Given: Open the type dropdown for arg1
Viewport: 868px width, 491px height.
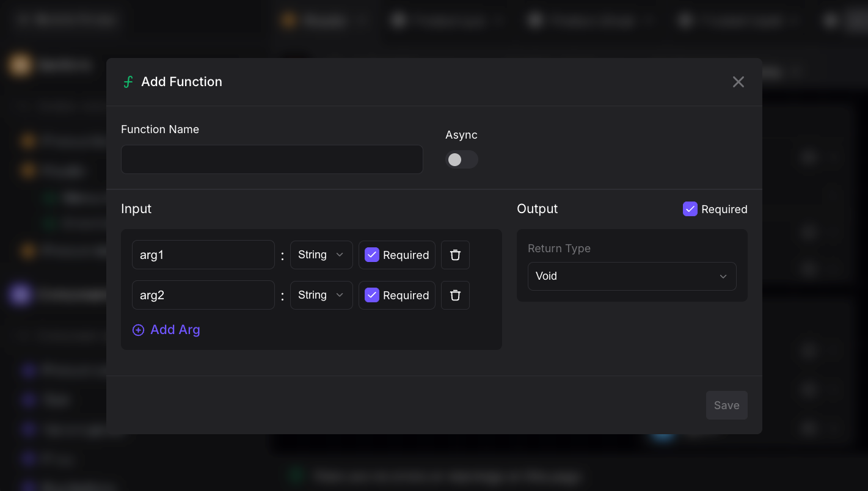Looking at the screenshot, I should click(321, 255).
